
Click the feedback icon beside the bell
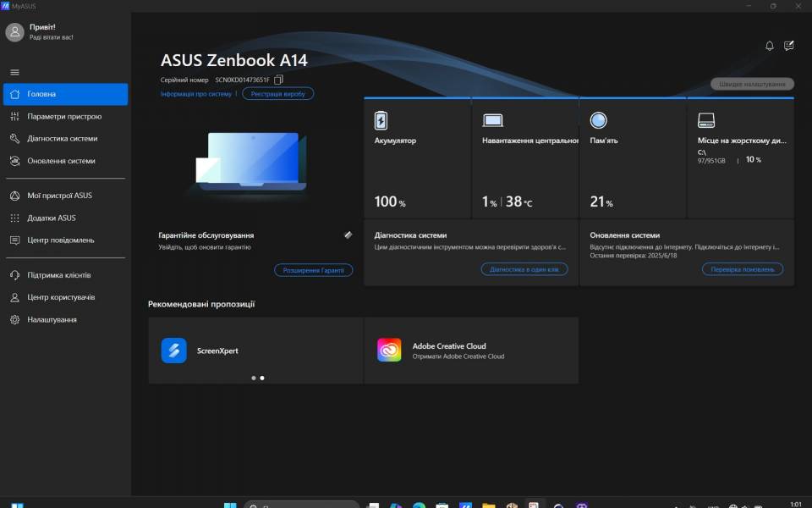pos(788,46)
